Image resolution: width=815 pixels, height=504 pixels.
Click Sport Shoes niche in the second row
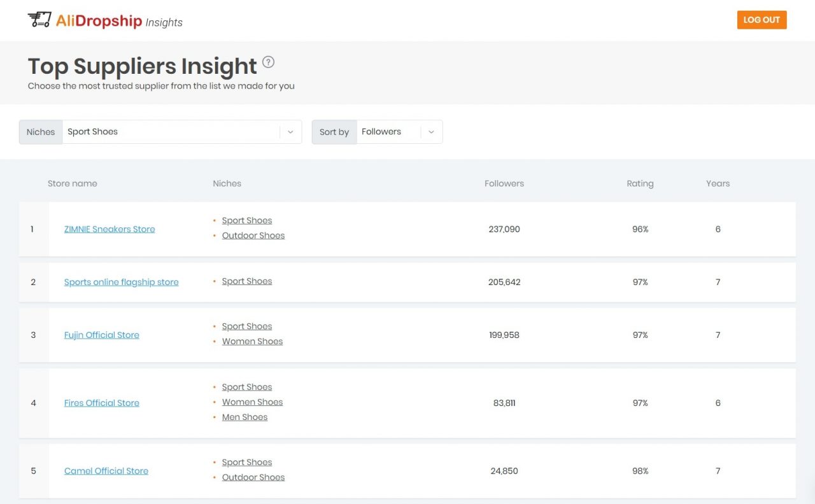click(x=246, y=281)
